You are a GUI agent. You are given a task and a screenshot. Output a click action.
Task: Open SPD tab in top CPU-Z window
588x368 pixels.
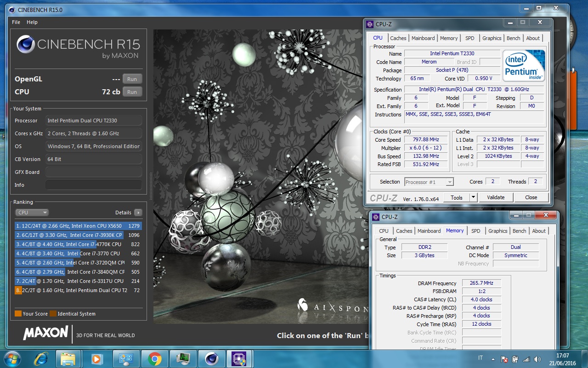click(x=469, y=38)
